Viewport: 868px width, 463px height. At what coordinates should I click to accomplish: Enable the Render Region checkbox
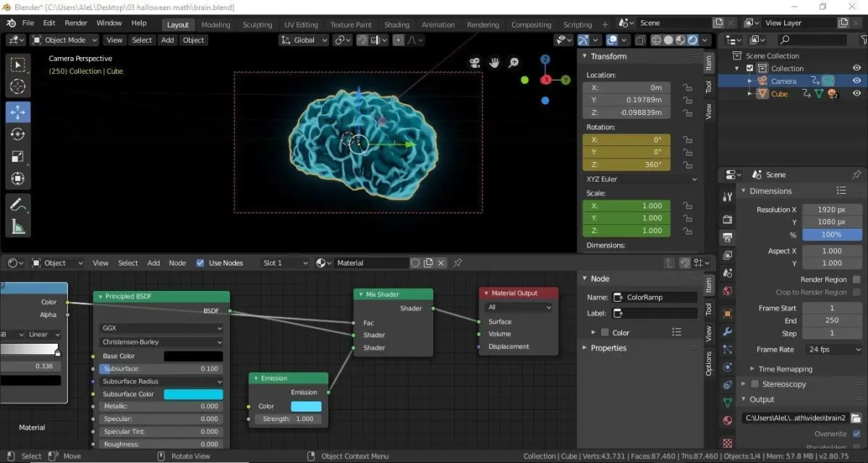point(856,279)
